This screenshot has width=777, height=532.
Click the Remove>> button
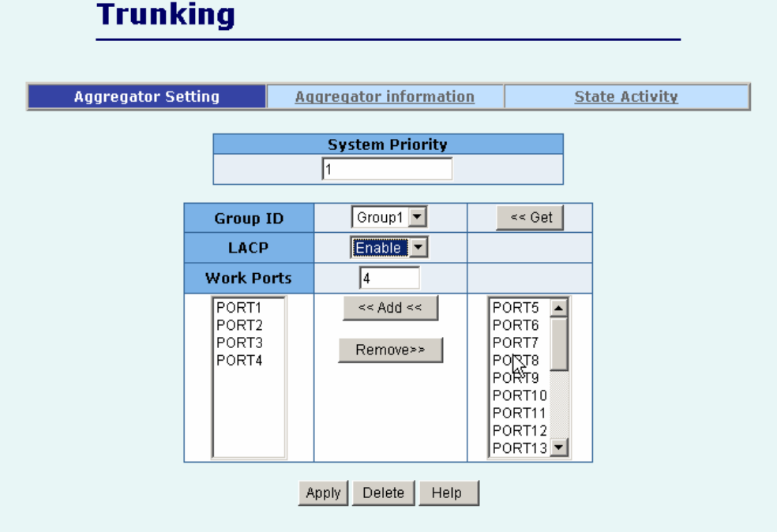pyautogui.click(x=390, y=350)
